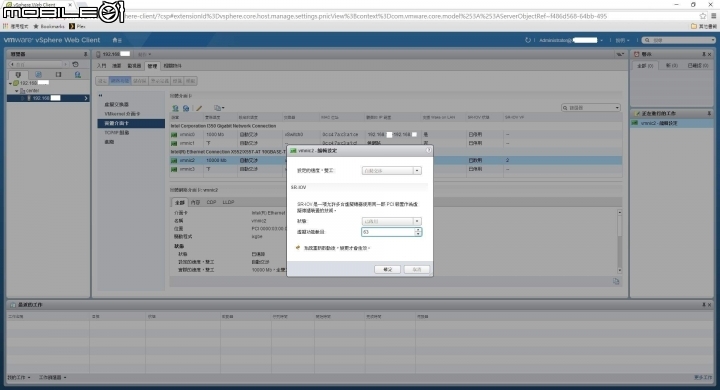Select the All (全部) tab in the alarms panel
This screenshot has height=390, width=720.
pyautogui.click(x=645, y=66)
